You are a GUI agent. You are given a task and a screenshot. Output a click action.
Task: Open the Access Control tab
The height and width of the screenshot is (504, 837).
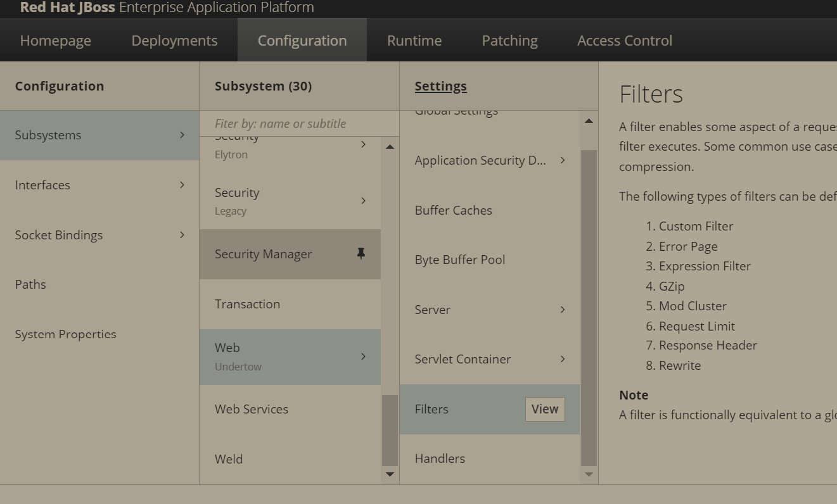(x=625, y=41)
